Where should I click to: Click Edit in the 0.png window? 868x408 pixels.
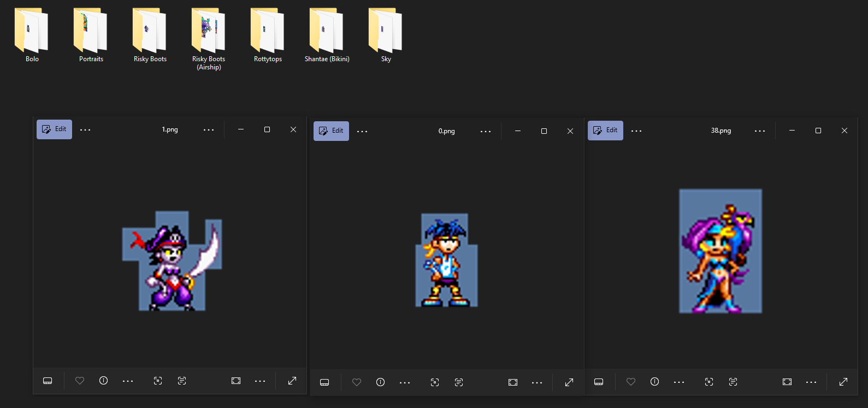pos(331,131)
